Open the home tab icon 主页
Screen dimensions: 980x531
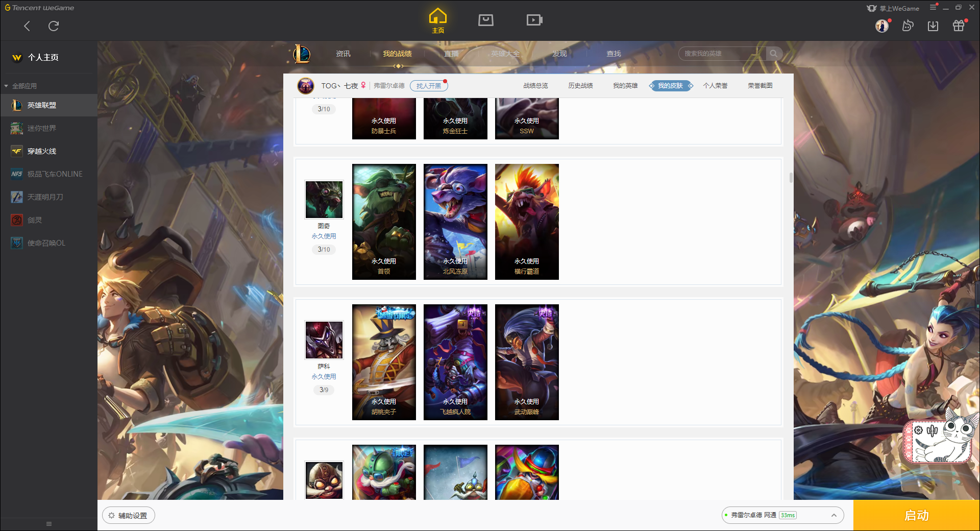pos(438,21)
